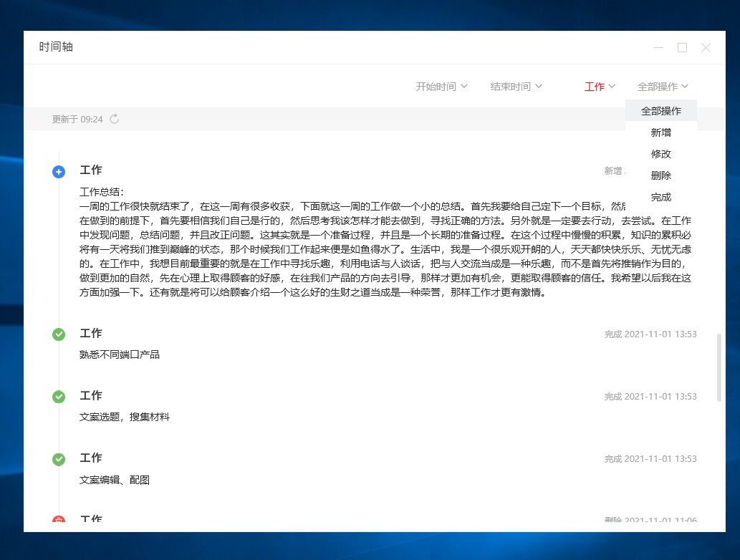Open the 开始时间 dropdown
This screenshot has height=560, width=740.
440,86
